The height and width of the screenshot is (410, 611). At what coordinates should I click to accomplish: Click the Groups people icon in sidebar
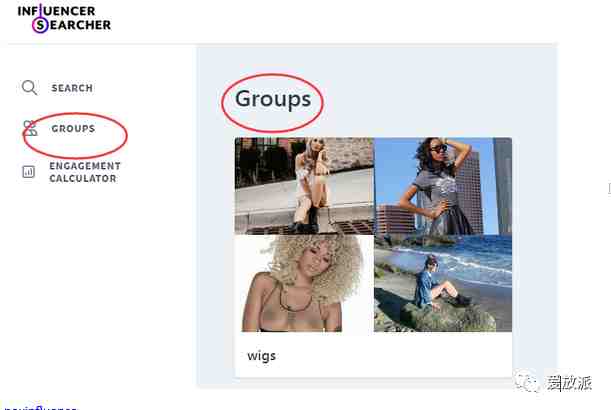tap(30, 128)
